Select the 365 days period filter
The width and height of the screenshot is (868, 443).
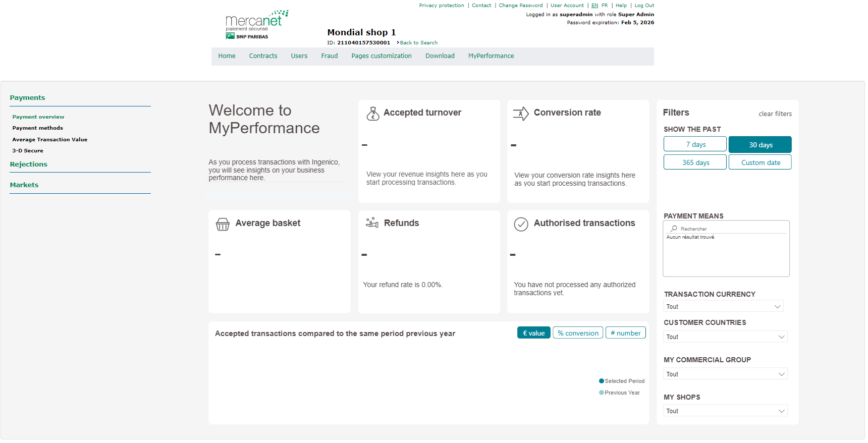(695, 162)
